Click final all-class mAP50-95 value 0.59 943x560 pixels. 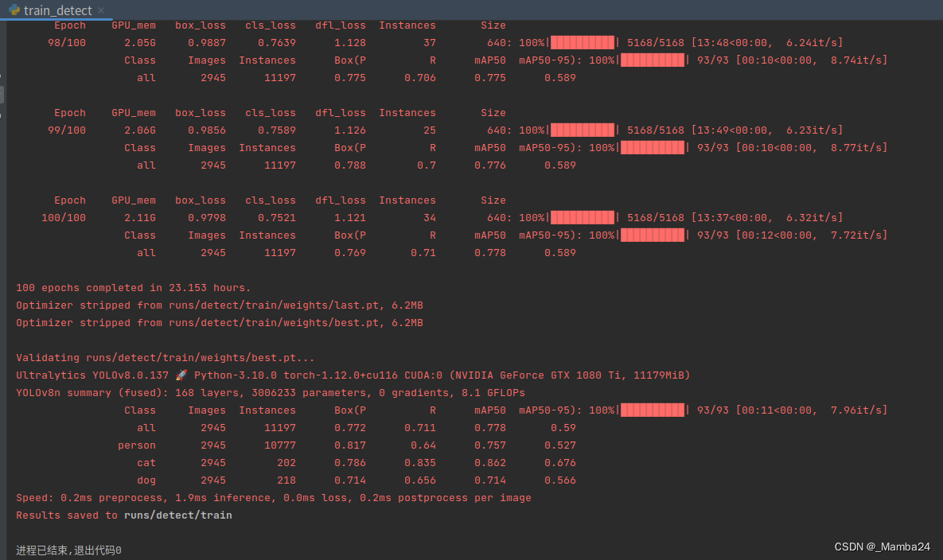coord(563,428)
